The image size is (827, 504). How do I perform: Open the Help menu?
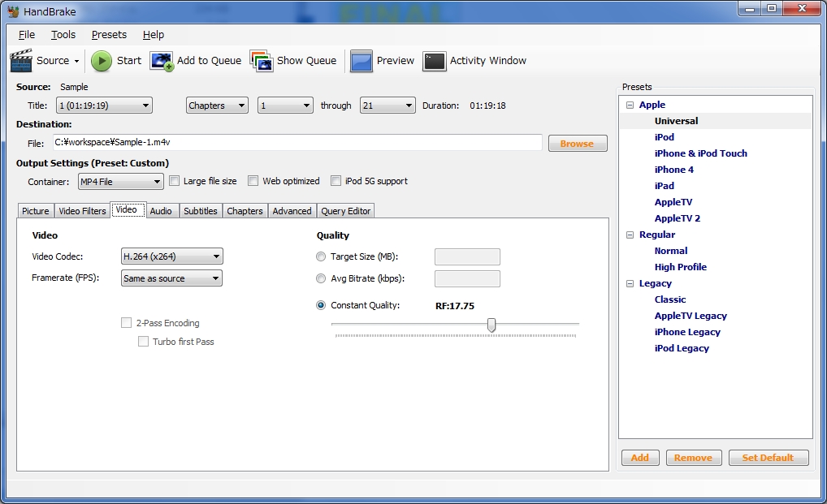pyautogui.click(x=154, y=35)
